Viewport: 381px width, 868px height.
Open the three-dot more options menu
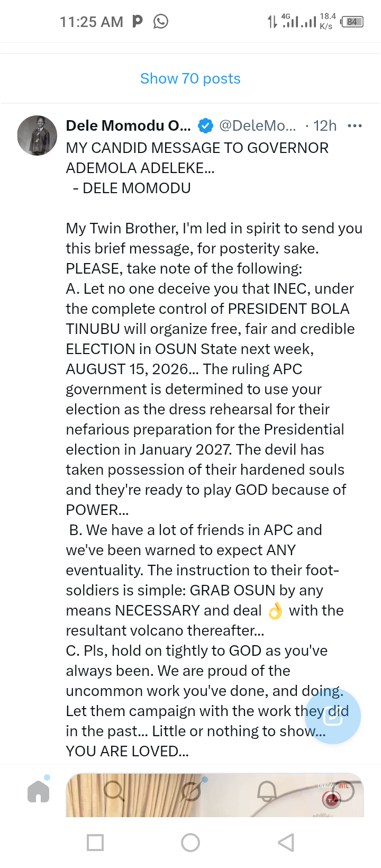355,126
